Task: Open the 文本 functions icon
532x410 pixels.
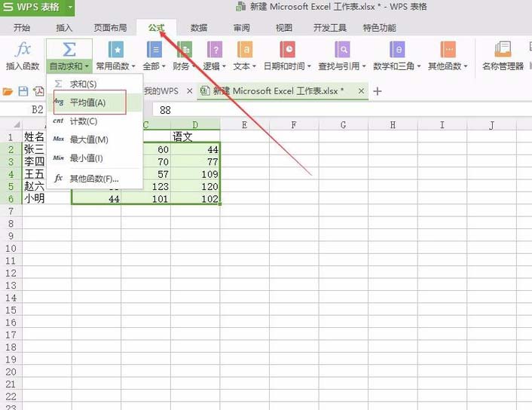Action: tap(245, 50)
